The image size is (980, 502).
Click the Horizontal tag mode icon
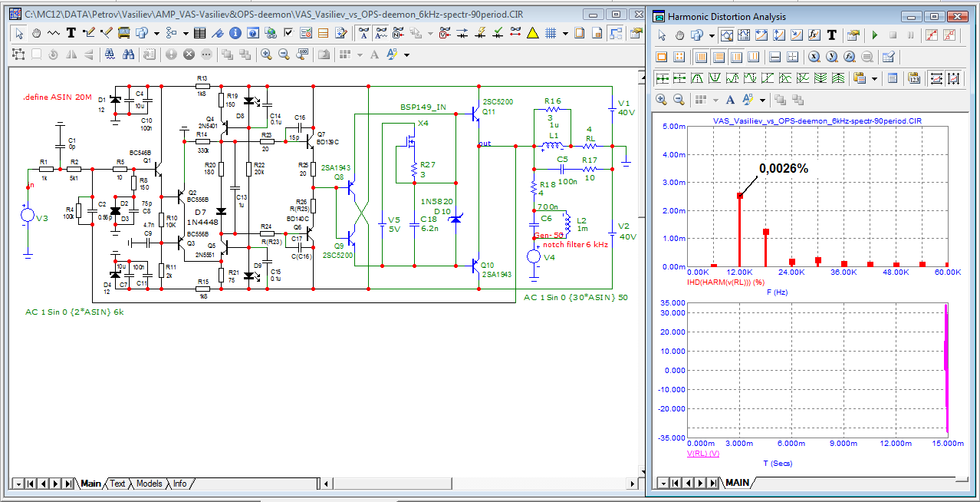coord(761,35)
